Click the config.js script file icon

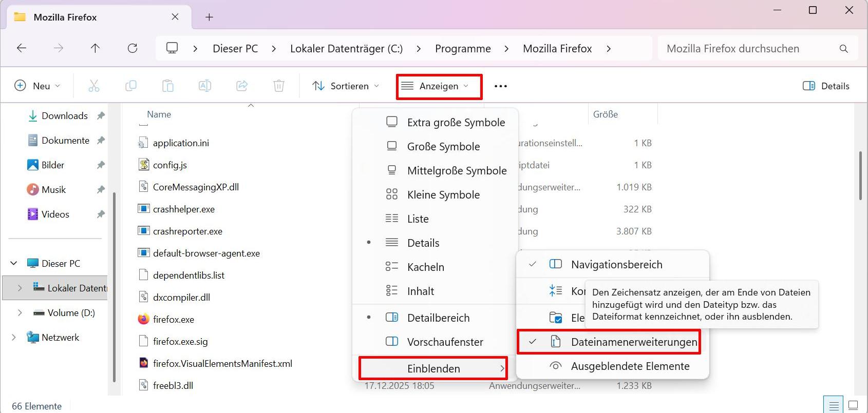(143, 165)
